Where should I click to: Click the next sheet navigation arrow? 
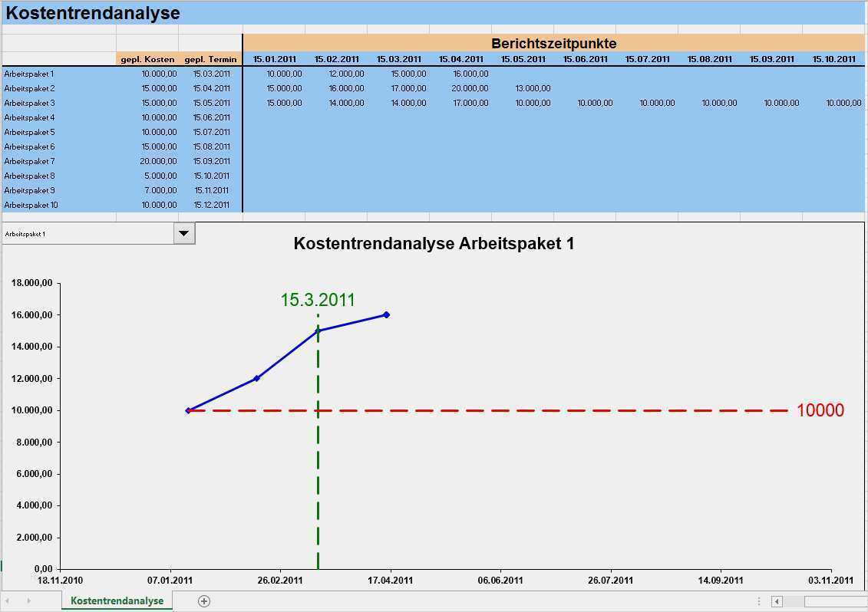click(x=28, y=601)
